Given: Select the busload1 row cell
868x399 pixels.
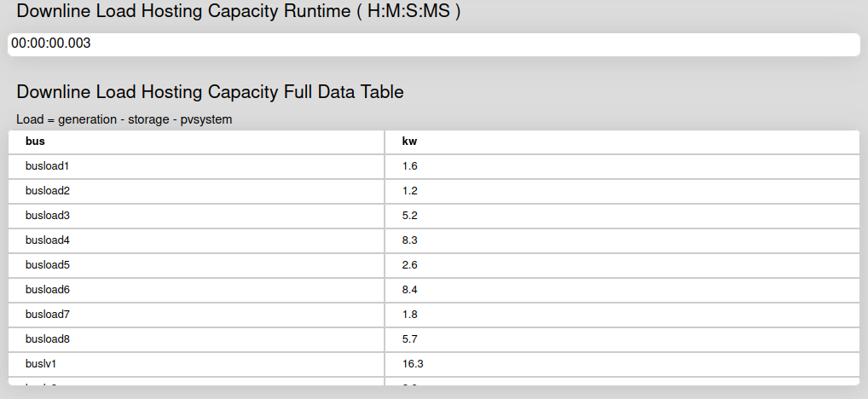Looking at the screenshot, I should click(x=196, y=166).
